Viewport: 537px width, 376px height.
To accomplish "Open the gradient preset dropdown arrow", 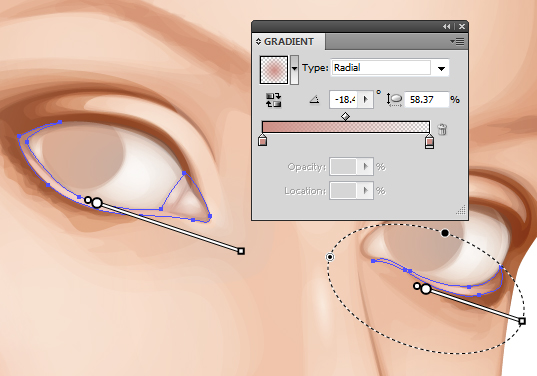I will click(294, 70).
